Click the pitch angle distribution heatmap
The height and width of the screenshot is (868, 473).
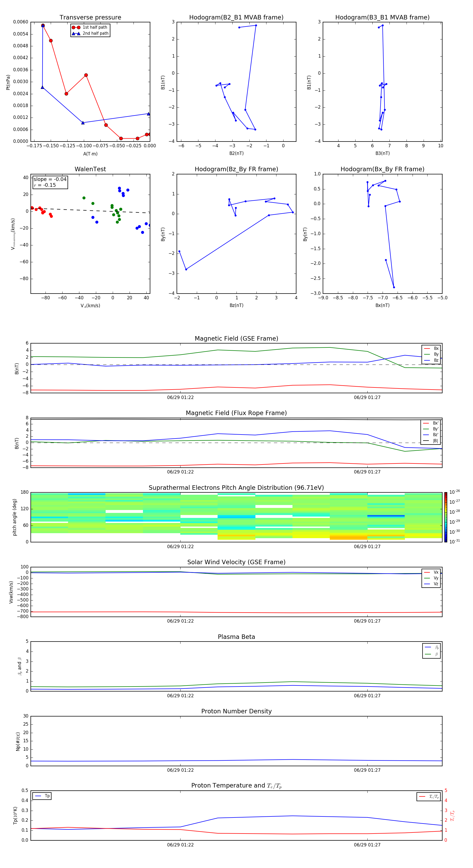[x=236, y=517]
